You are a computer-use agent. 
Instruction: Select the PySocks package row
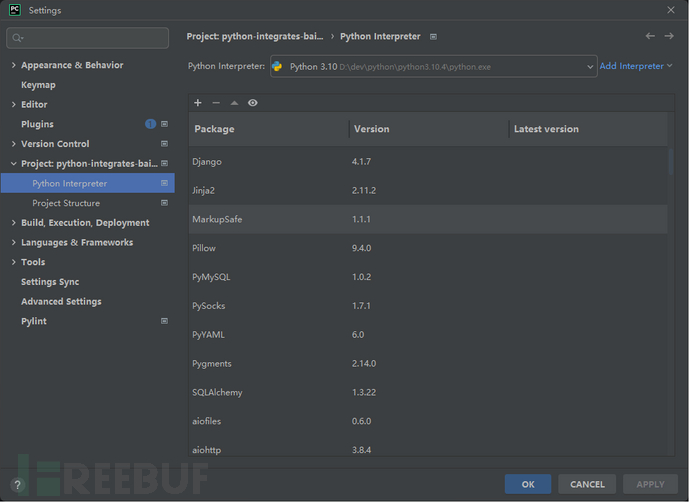click(x=428, y=305)
